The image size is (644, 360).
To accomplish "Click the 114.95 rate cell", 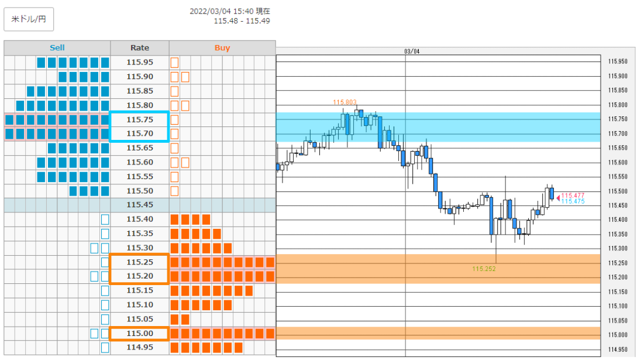I will (140, 348).
